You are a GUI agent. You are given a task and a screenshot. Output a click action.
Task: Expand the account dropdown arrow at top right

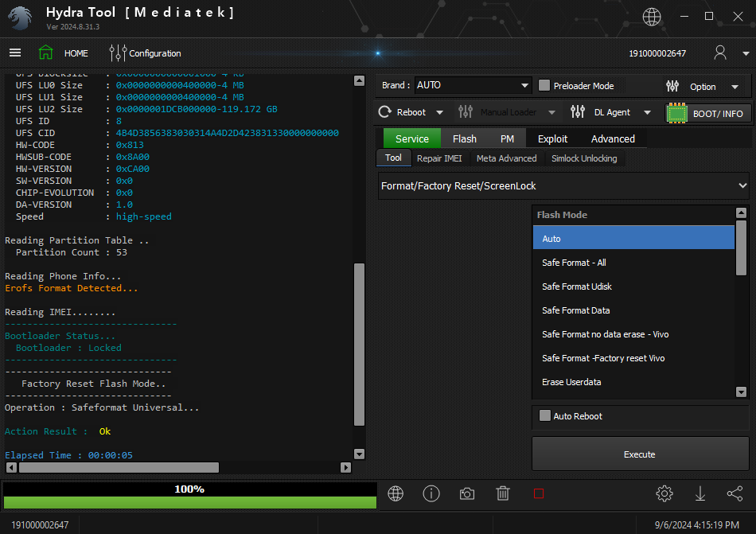tap(746, 53)
